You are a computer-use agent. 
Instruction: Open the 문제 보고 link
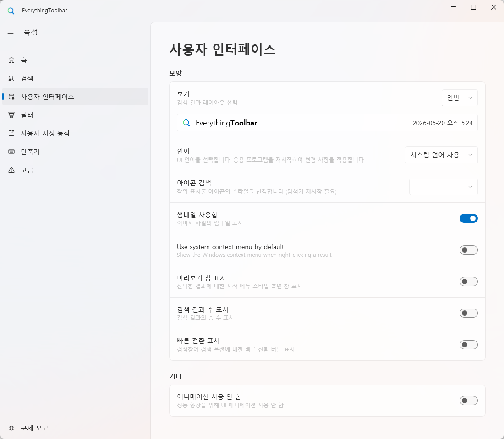tap(75, 428)
